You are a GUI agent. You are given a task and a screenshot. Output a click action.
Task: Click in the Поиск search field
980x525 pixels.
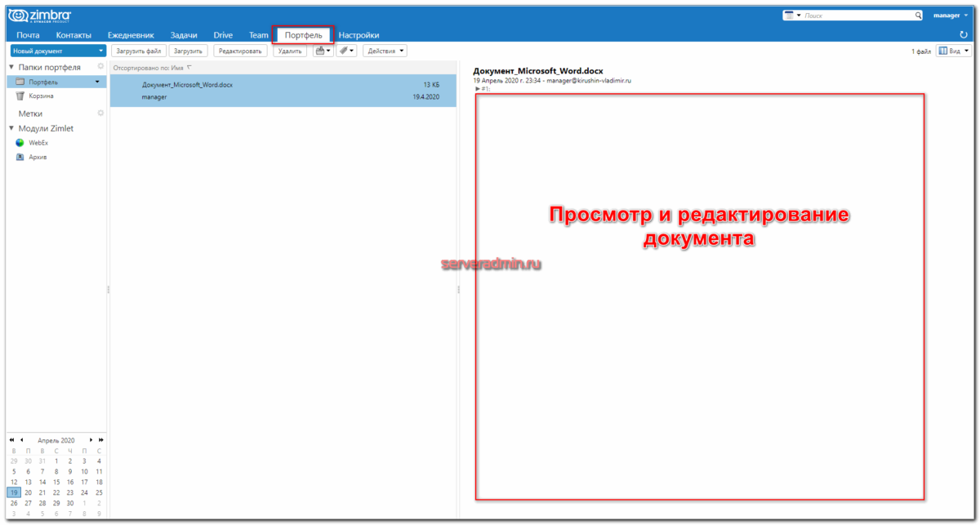[857, 16]
